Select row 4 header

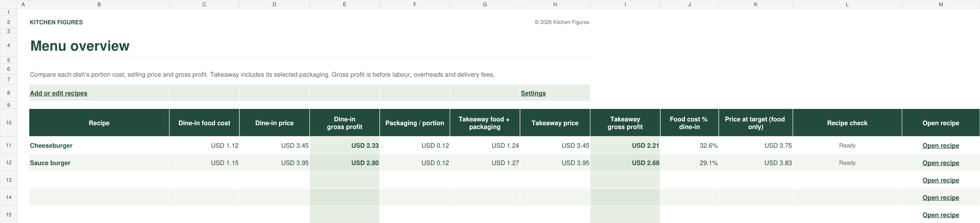point(8,45)
